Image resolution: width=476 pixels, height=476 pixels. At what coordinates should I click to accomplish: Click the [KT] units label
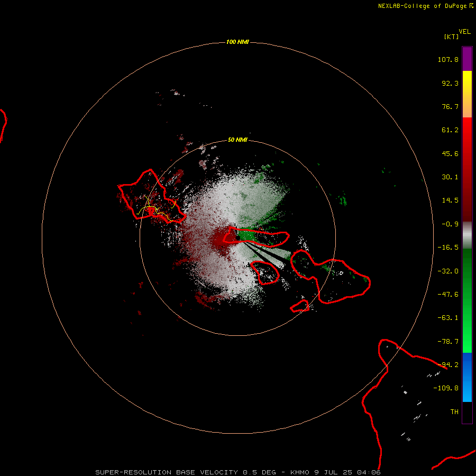pos(451,36)
